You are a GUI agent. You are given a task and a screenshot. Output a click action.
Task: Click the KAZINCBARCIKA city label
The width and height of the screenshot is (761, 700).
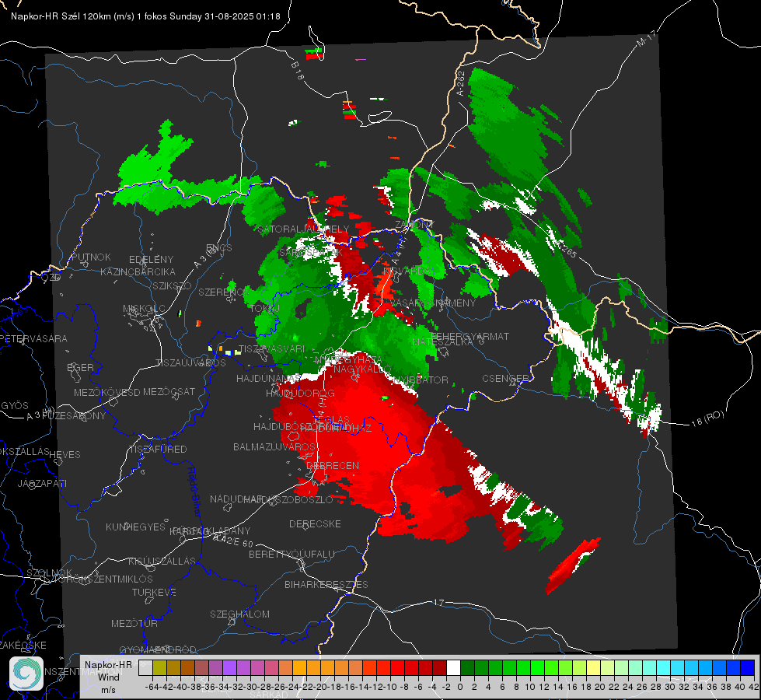[138, 271]
